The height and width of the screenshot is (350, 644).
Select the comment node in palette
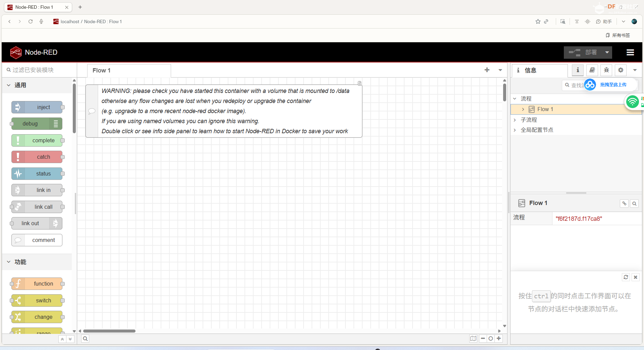[x=37, y=240]
